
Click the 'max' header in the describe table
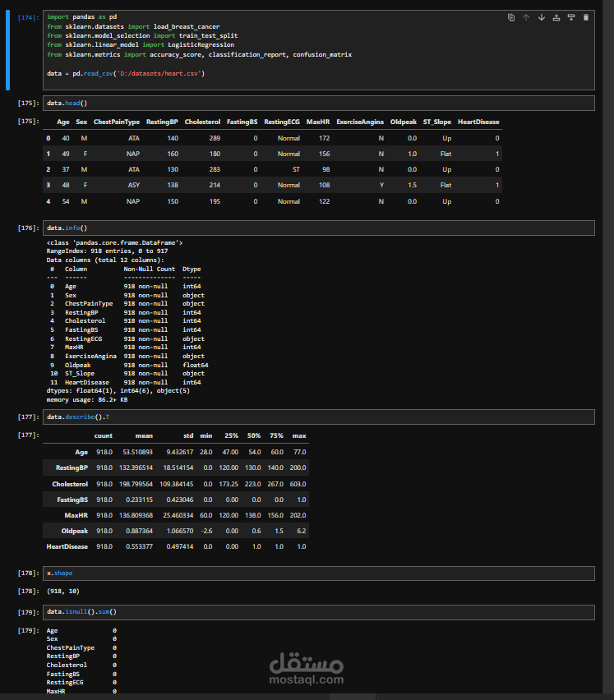[299, 435]
